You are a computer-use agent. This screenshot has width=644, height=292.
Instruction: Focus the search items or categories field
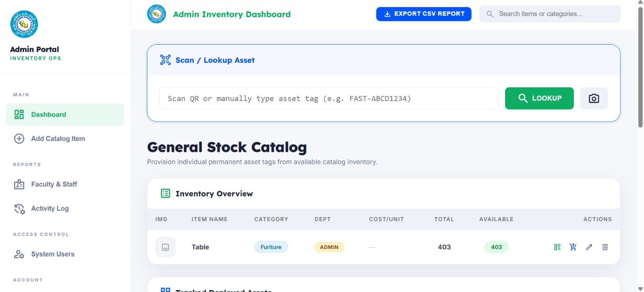(x=550, y=14)
